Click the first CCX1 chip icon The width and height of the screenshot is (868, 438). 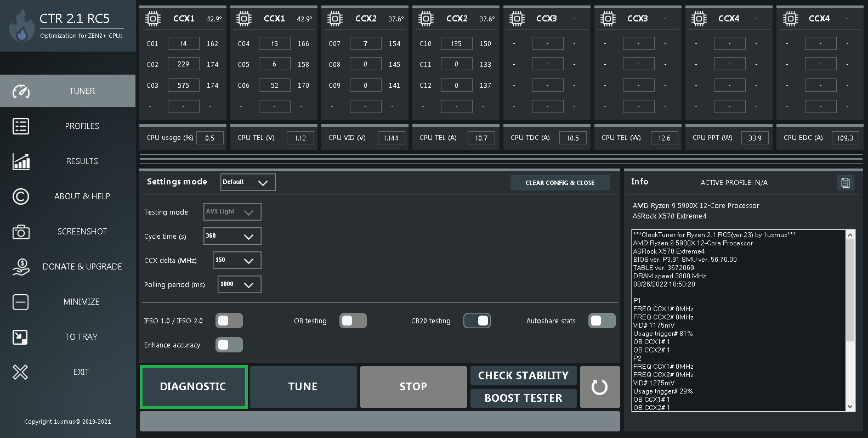point(152,19)
